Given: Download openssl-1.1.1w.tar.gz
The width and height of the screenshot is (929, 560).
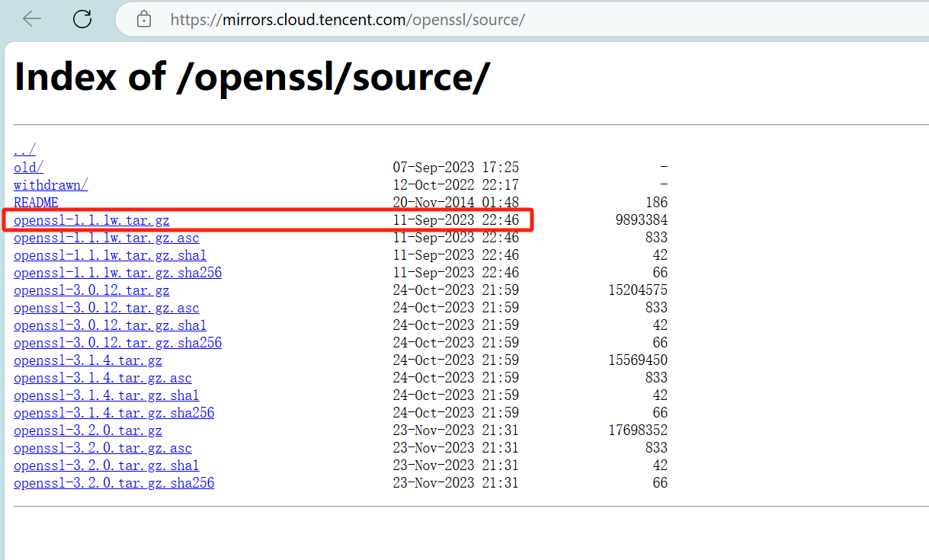Looking at the screenshot, I should pyautogui.click(x=91, y=220).
